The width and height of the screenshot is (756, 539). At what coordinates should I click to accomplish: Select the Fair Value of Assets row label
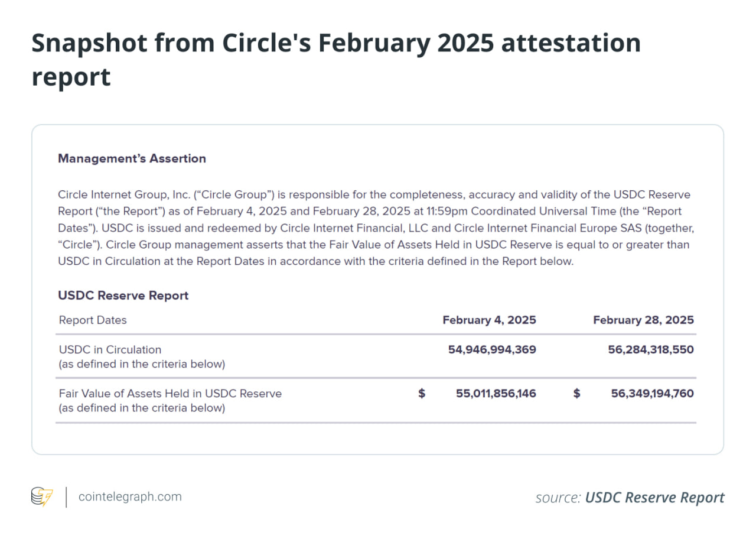click(170, 393)
